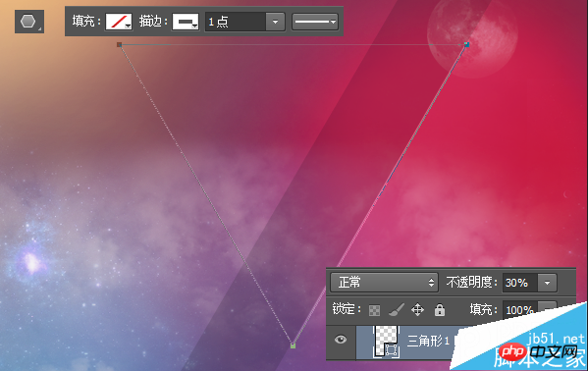The width and height of the screenshot is (588, 371).
Task: Toggle lock image pixels brush icon
Action: (x=396, y=309)
